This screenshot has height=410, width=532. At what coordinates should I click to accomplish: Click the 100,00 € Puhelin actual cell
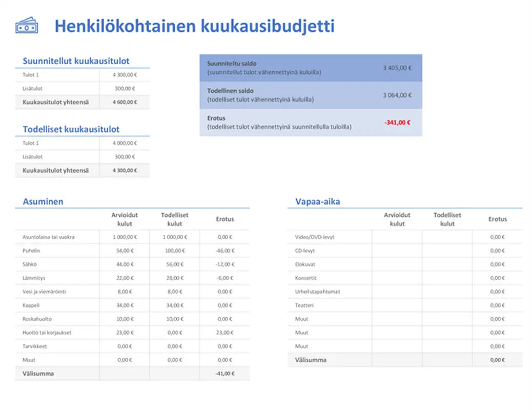click(175, 251)
